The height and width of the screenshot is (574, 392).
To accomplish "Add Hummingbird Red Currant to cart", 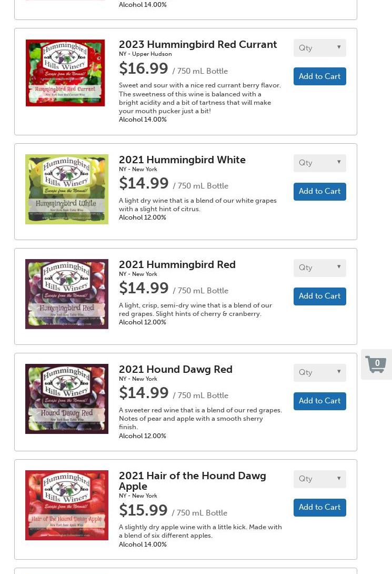I will [x=319, y=76].
